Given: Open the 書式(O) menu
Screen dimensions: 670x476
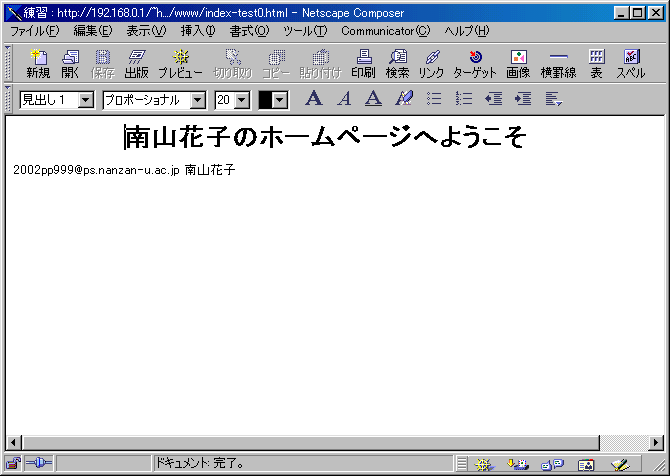Looking at the screenshot, I should [x=249, y=31].
